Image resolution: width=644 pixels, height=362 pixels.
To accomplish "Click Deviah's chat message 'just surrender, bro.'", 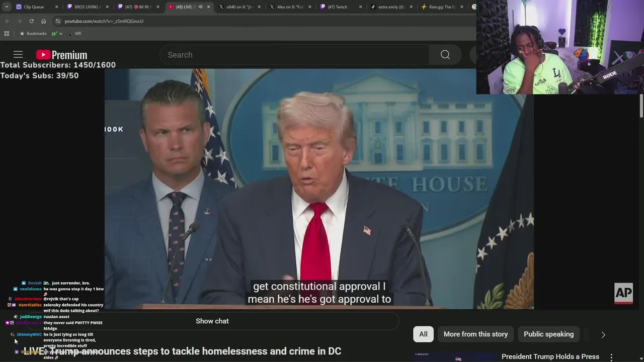I will [71, 283].
